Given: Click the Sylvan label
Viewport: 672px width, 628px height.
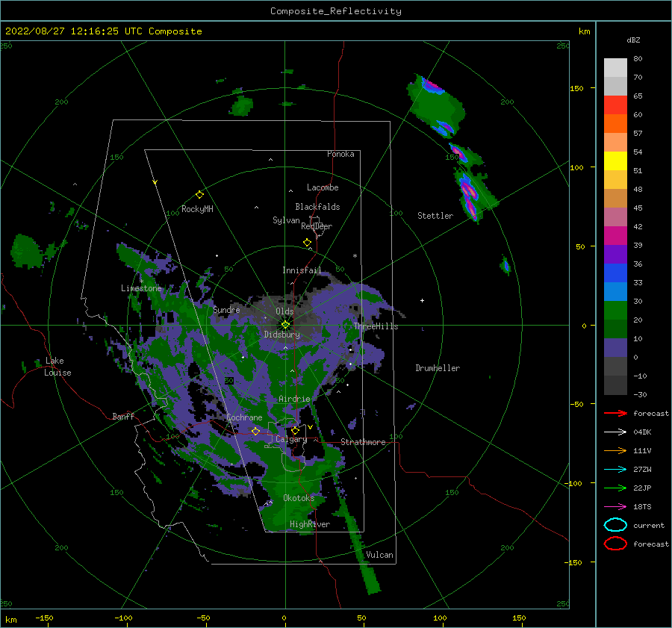Looking at the screenshot, I should coord(286,220).
